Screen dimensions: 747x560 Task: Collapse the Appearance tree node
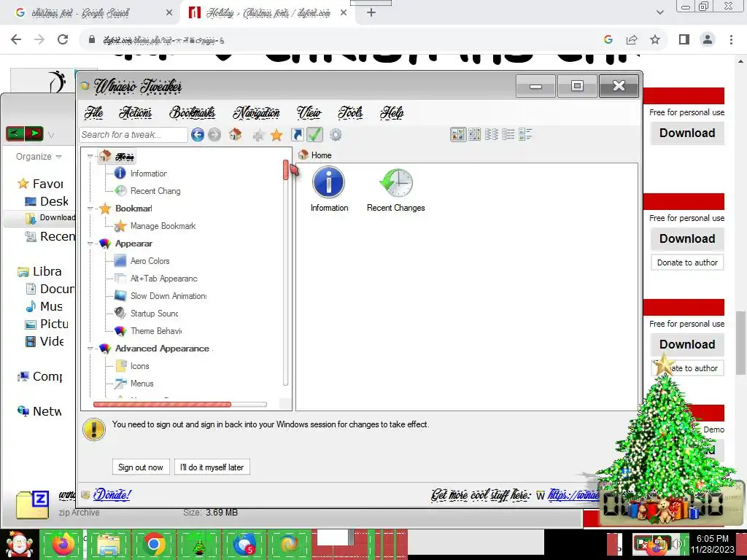(x=90, y=244)
